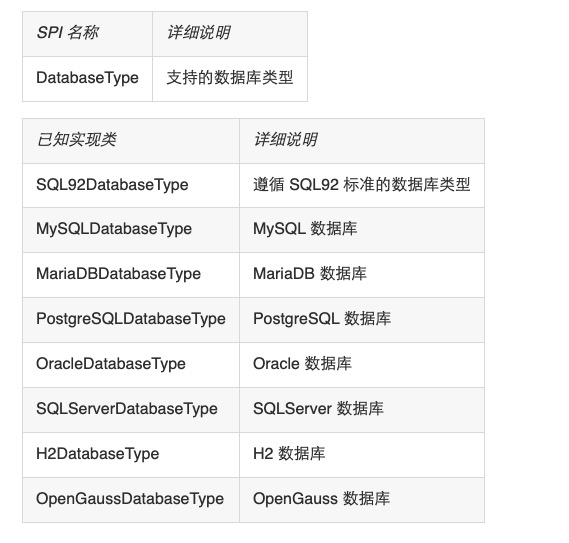Click the MySQLDatabaseType table entry
The image size is (569, 543).
point(114,229)
